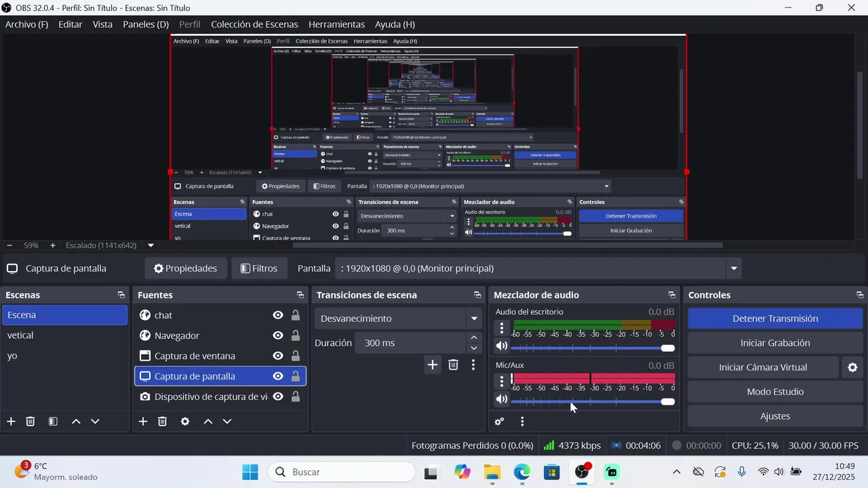Image resolution: width=868 pixels, height=488 pixels.
Task: Open Filtros for selected source
Action: [259, 268]
